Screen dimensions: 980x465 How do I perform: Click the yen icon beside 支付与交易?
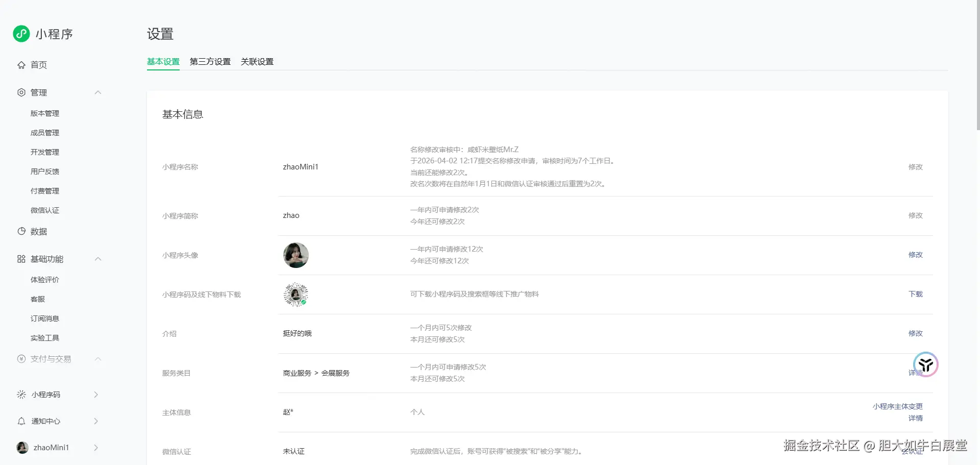[21, 359]
